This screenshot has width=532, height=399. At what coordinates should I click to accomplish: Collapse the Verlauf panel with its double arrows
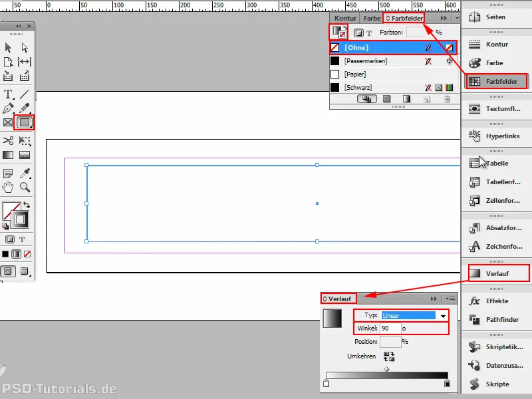click(x=433, y=299)
